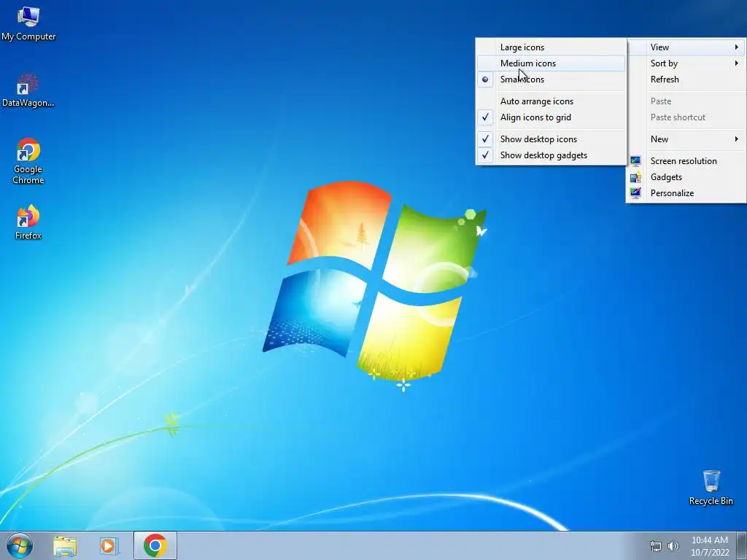Expand the View submenu arrow
747x560 pixels.
point(737,47)
